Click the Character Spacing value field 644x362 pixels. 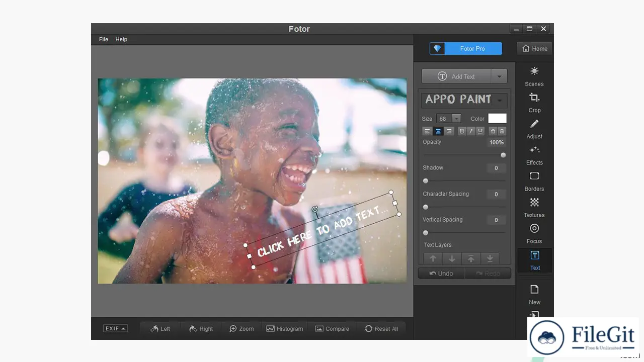point(496,194)
